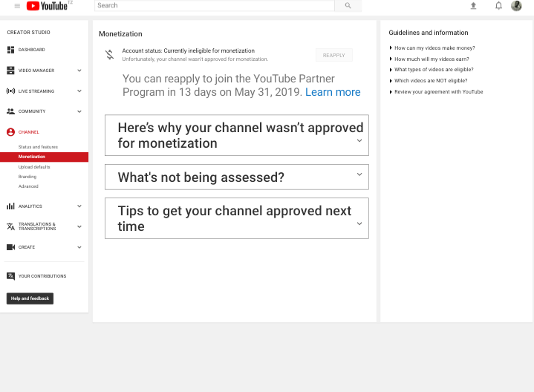Click the 'Here's why your channel wasn't approved' heading

pyautogui.click(x=241, y=136)
